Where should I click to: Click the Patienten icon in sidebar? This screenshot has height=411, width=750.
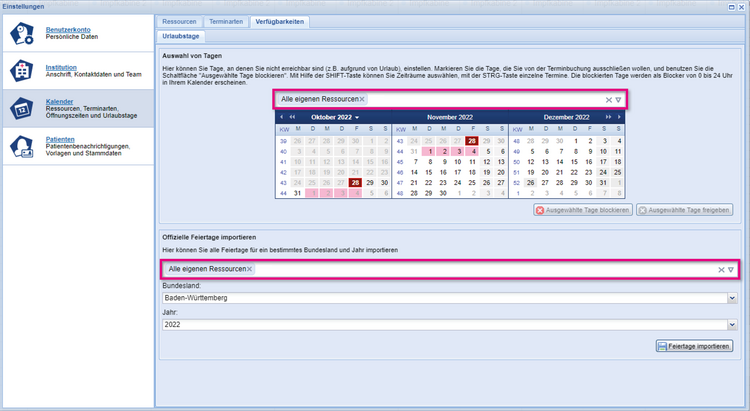[22, 148]
